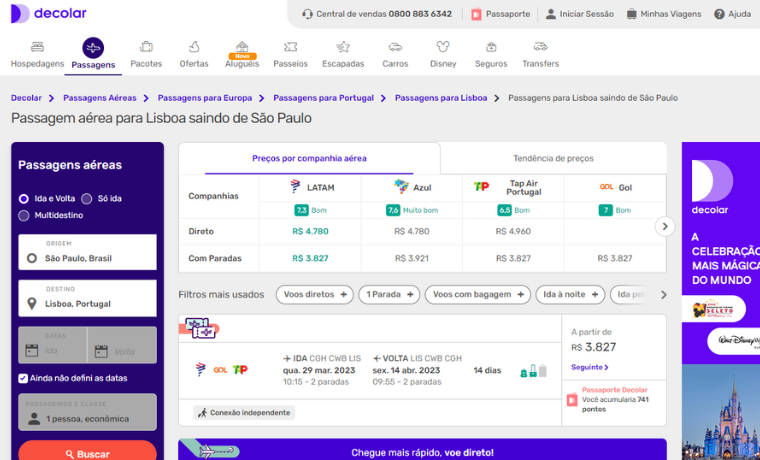Click the Conexão independente walking icon

(203, 412)
